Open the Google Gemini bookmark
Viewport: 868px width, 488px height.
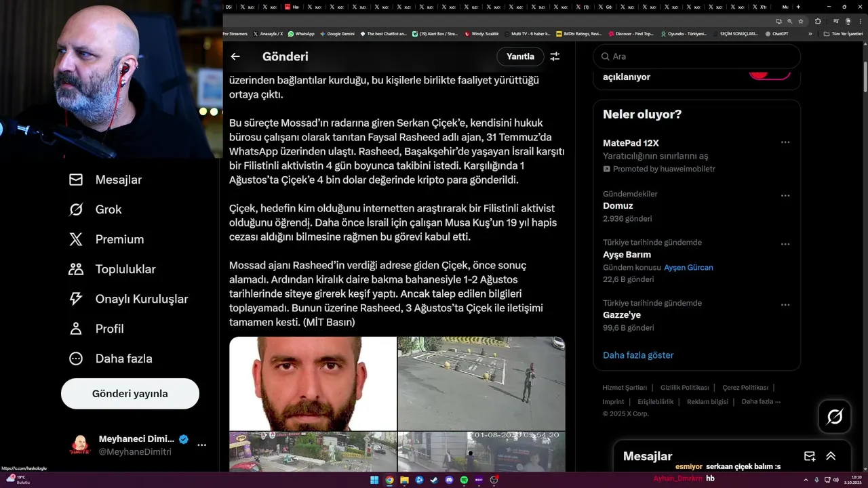click(336, 34)
